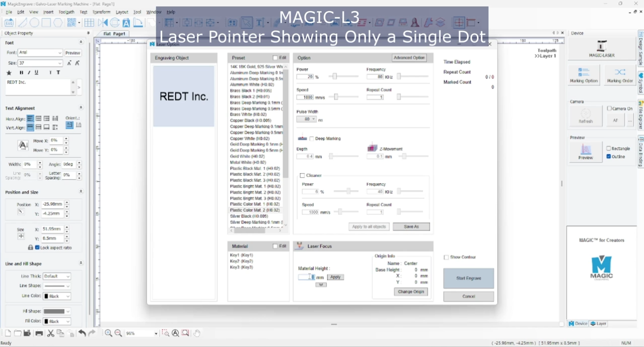
Task: Click the Cut scissors icon
Action: (x=51, y=333)
